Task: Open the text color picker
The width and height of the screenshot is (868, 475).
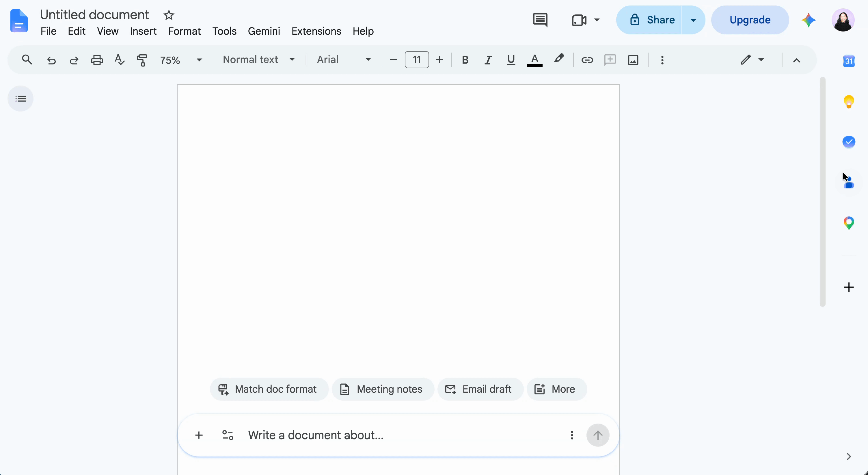Action: click(x=534, y=60)
